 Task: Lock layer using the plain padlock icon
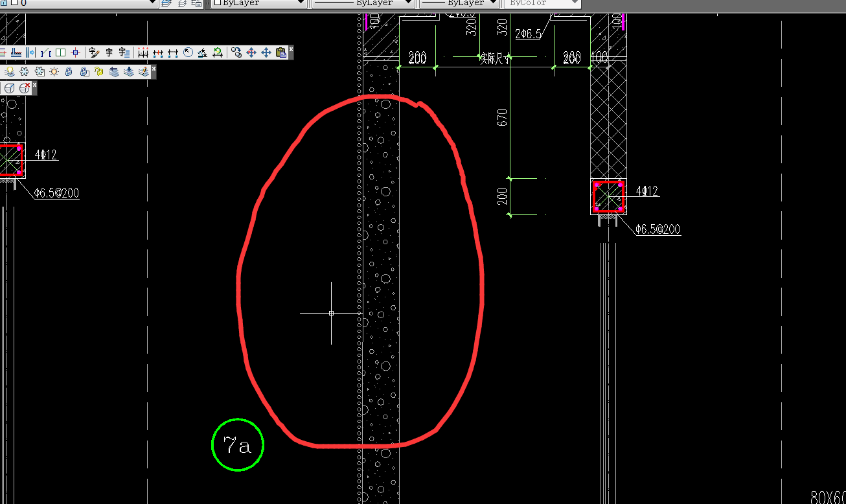[x=69, y=71]
